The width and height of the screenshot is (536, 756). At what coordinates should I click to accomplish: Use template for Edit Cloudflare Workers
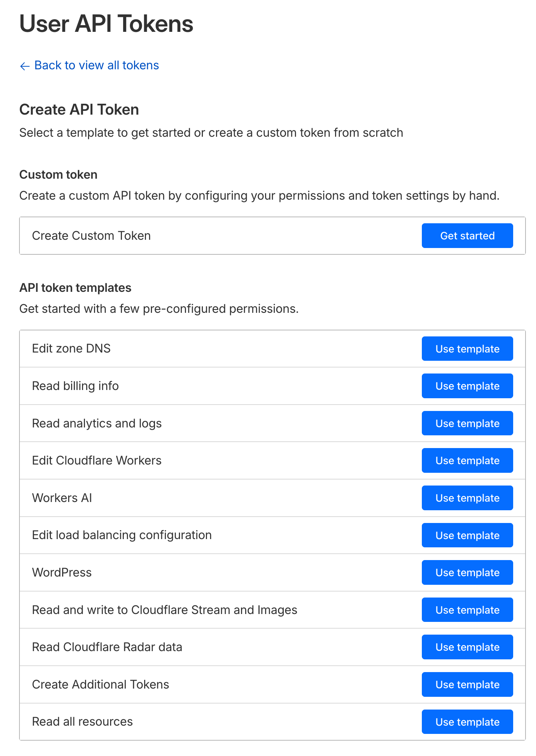coord(467,460)
